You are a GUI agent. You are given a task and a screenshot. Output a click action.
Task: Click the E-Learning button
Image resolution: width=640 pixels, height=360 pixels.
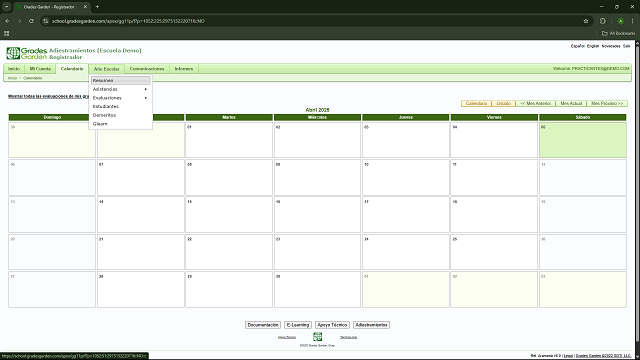tap(298, 325)
